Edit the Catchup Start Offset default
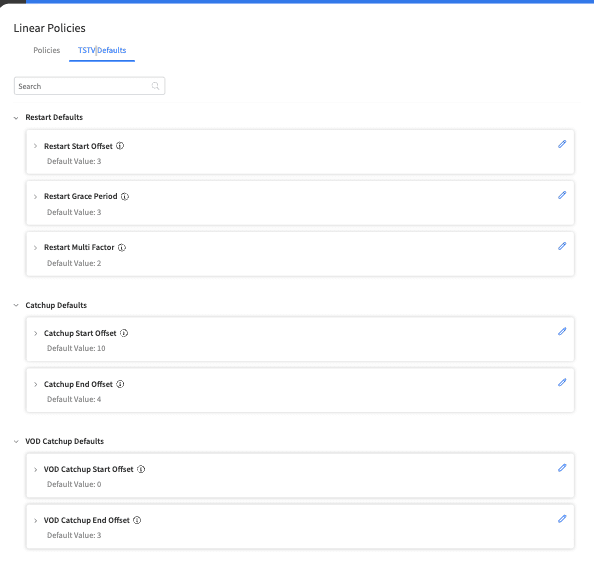This screenshot has width=594, height=576. tap(562, 332)
